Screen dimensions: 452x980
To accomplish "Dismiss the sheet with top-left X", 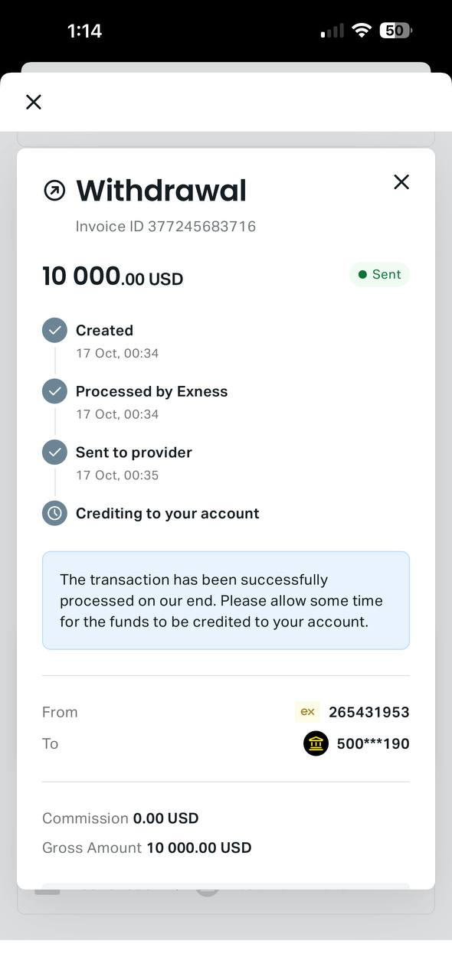I will 34,102.
